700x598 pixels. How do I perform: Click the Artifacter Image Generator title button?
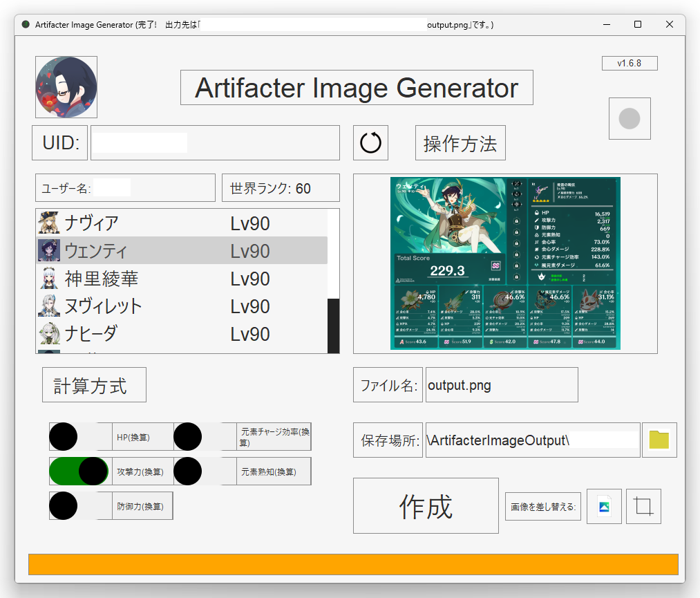pos(357,88)
